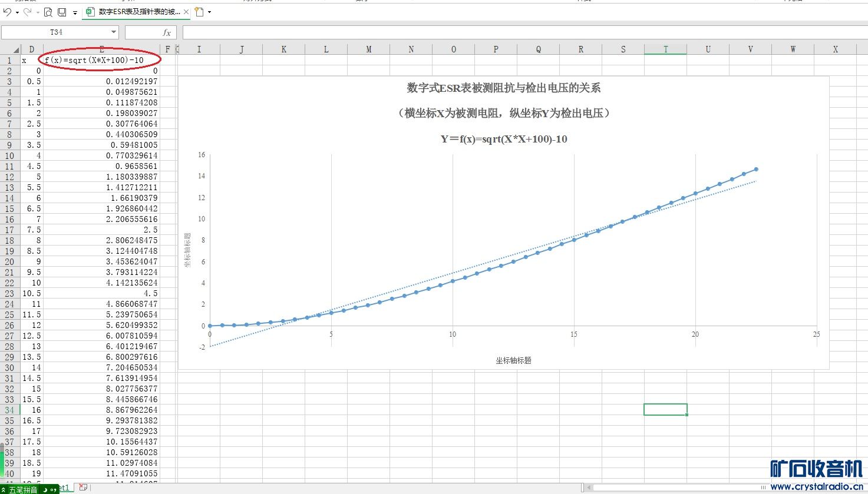This screenshot has height=494, width=868.
Task: Select row 22 header
Action: click(9, 283)
